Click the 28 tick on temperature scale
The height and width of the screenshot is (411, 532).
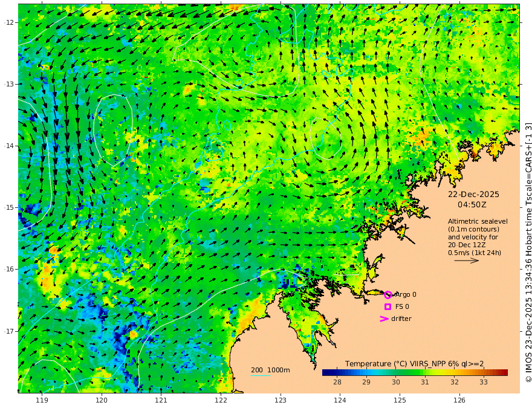[x=337, y=382]
